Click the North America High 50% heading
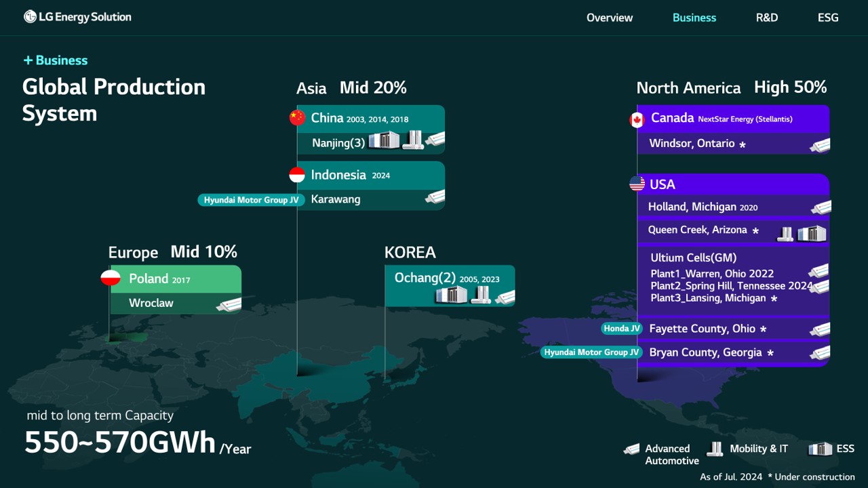Viewport: 868px width, 488px height. 732,87
